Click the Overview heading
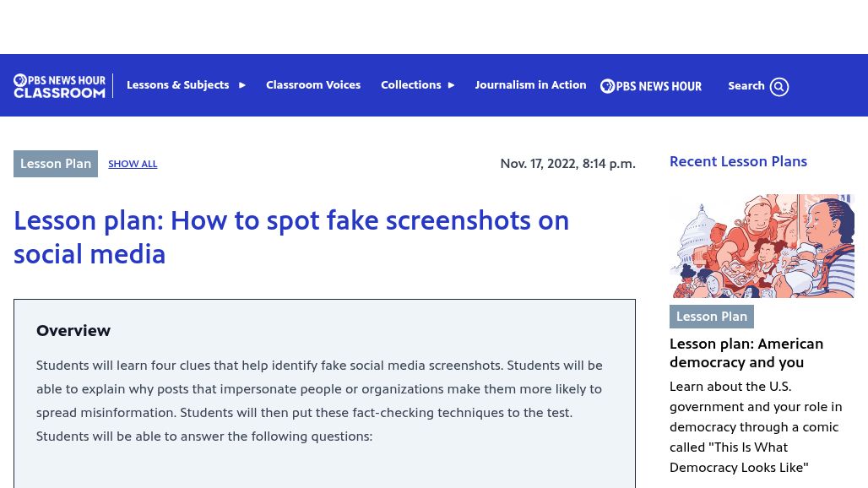Viewport: 868px width, 488px height. click(x=73, y=331)
